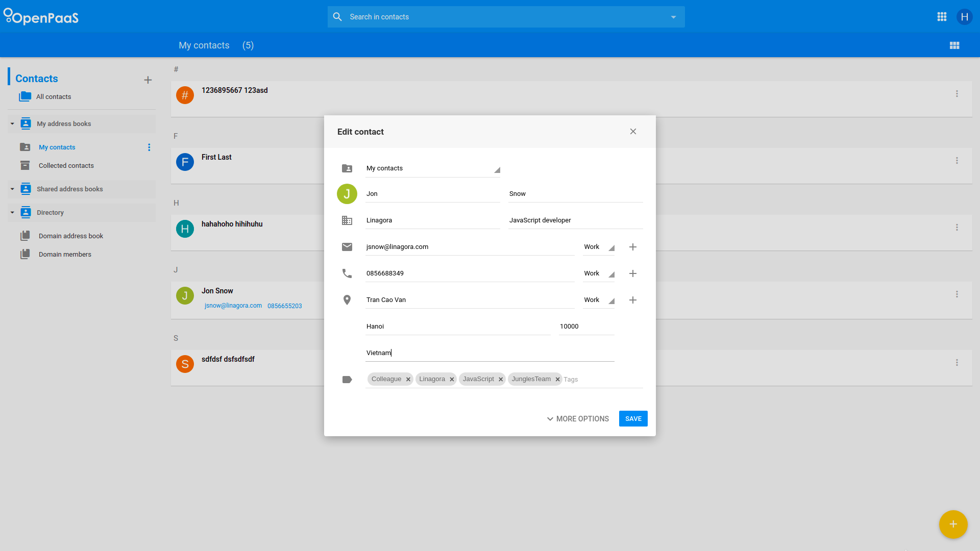The image size is (980, 551).
Task: Click the blue F contact avatar
Action: [185, 162]
